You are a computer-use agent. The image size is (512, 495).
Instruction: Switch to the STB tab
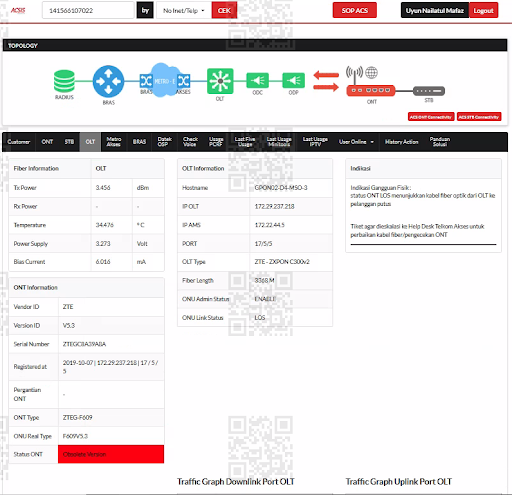(69, 142)
